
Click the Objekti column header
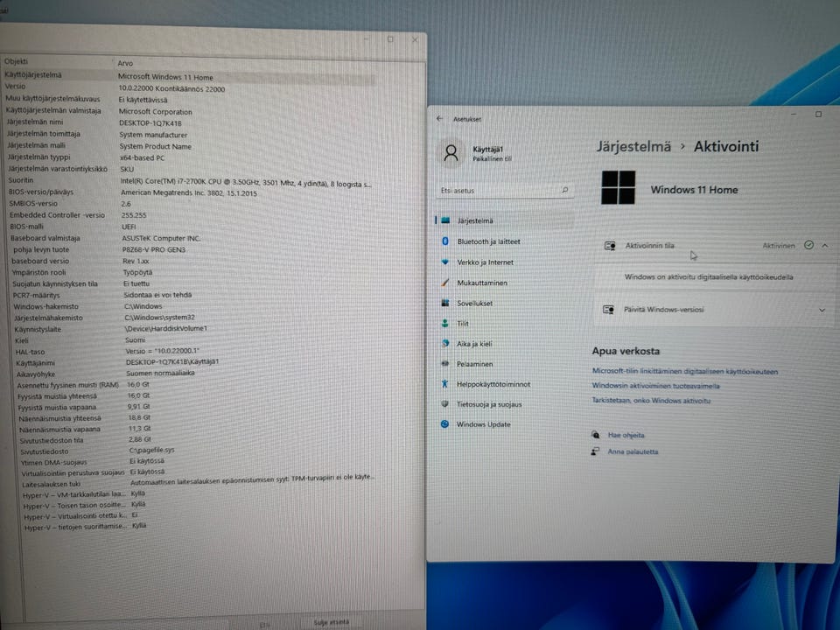[56, 61]
